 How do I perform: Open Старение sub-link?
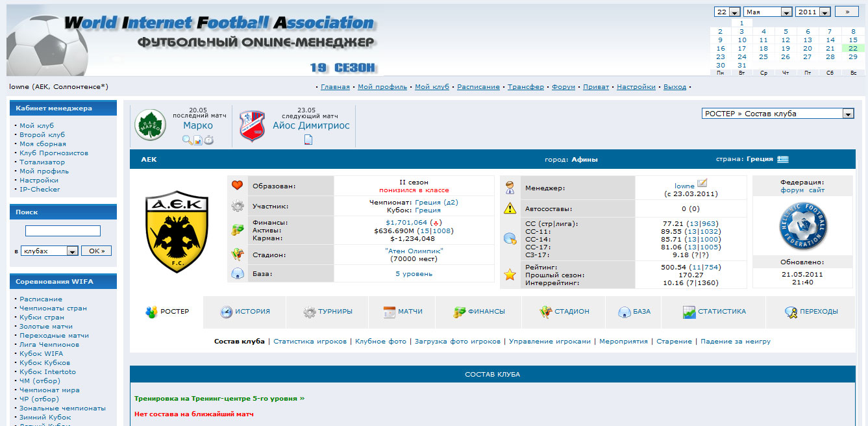pyautogui.click(x=674, y=341)
